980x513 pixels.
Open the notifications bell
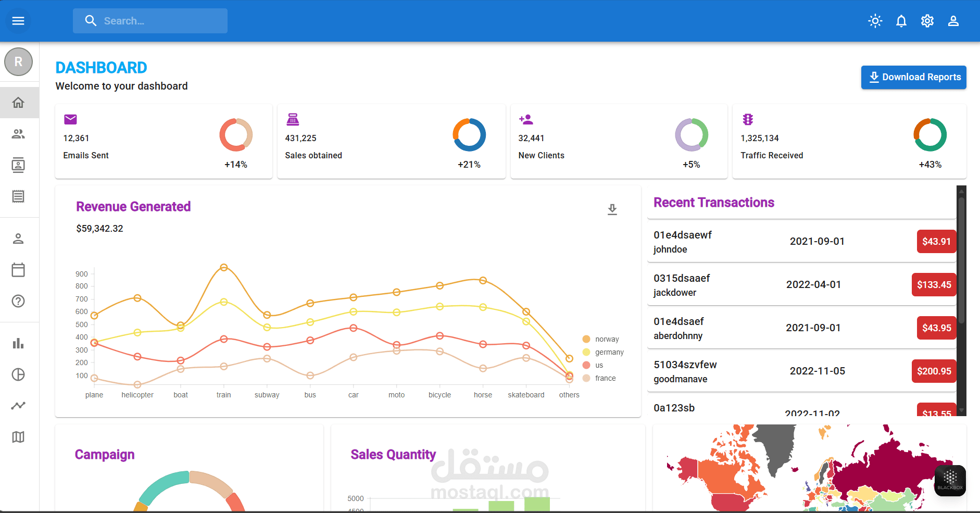point(901,21)
